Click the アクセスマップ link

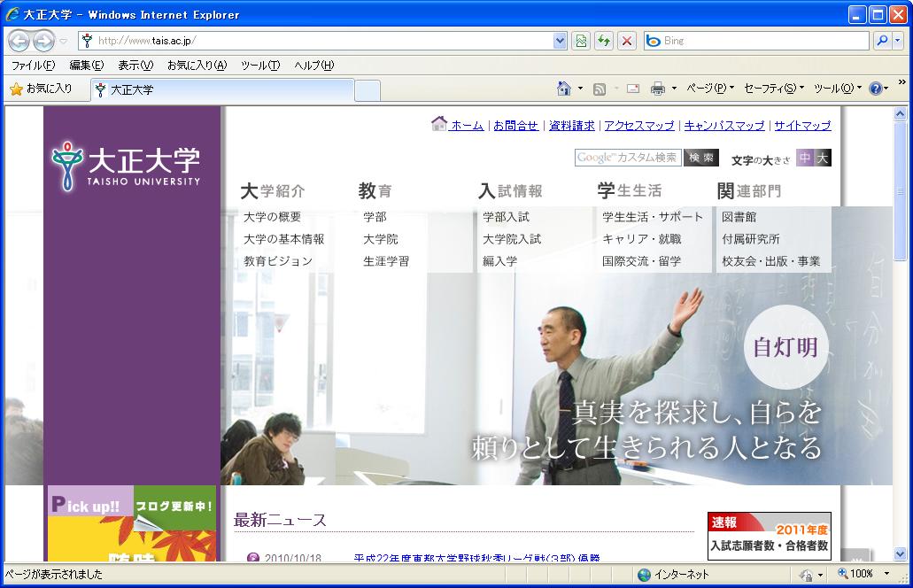(638, 126)
